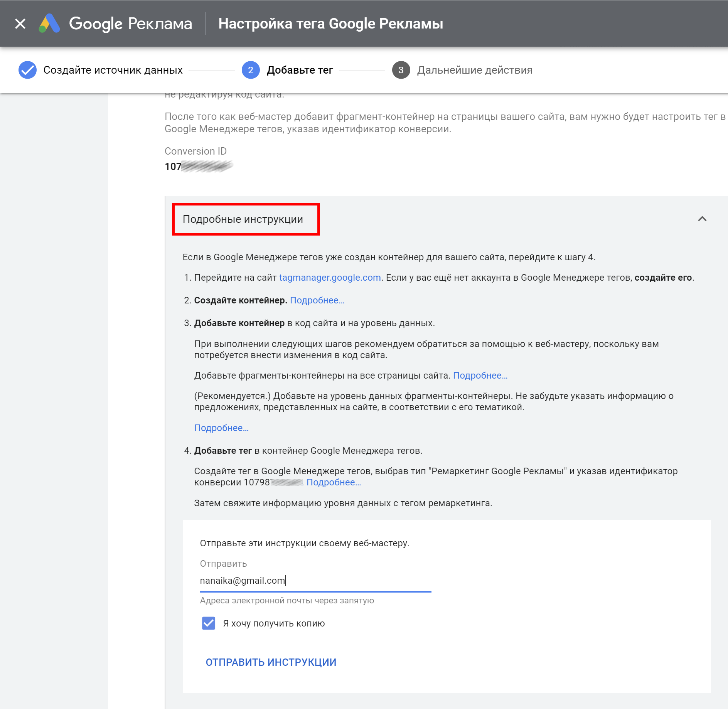
Task: Select step 3 circle icon
Action: tap(401, 70)
